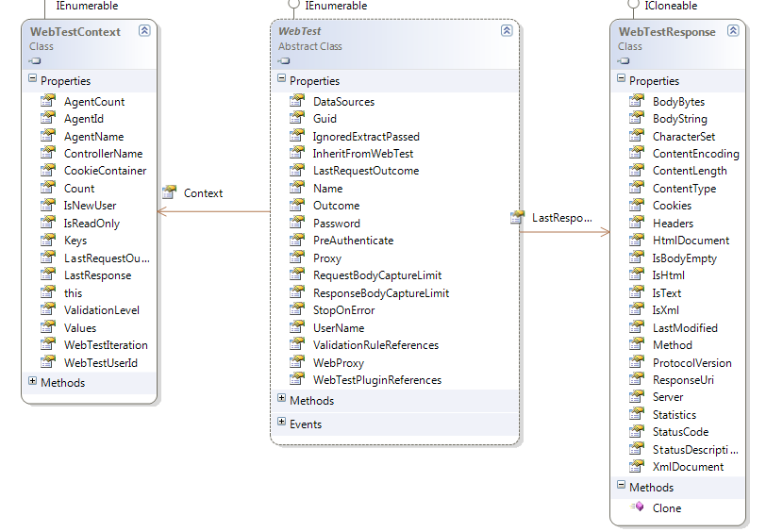Click the InheritFromWebTest property icon
This screenshot has height=532, width=783.
[297, 153]
